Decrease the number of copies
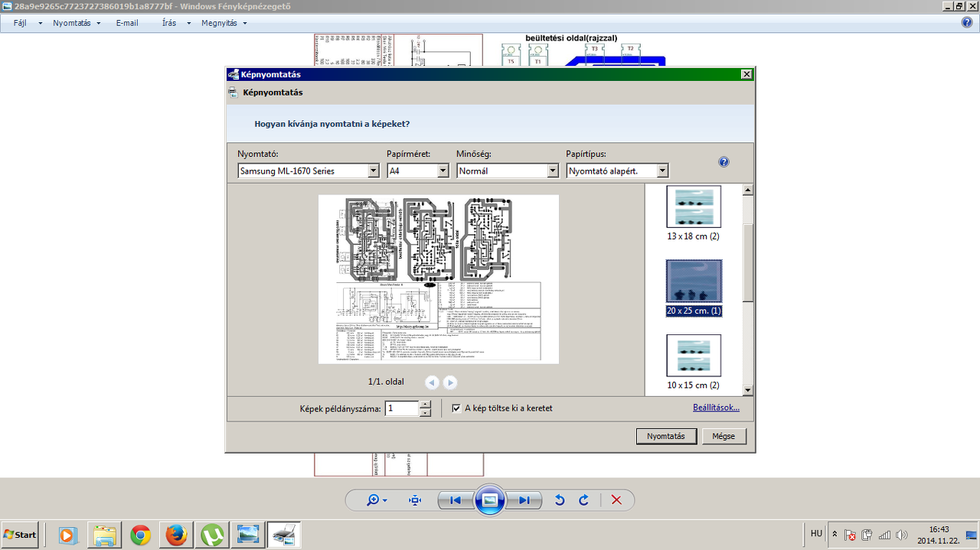 click(426, 412)
